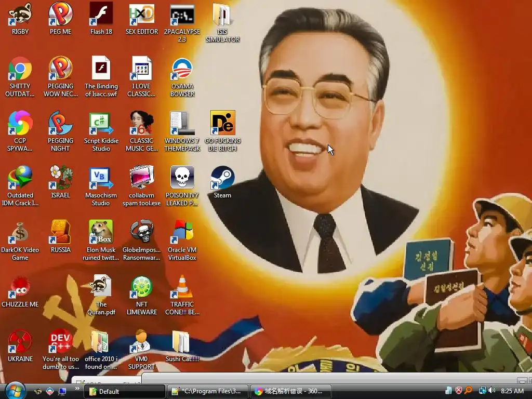Click the red shield security tray icon
Screen dimensions: 532x399
459,391
